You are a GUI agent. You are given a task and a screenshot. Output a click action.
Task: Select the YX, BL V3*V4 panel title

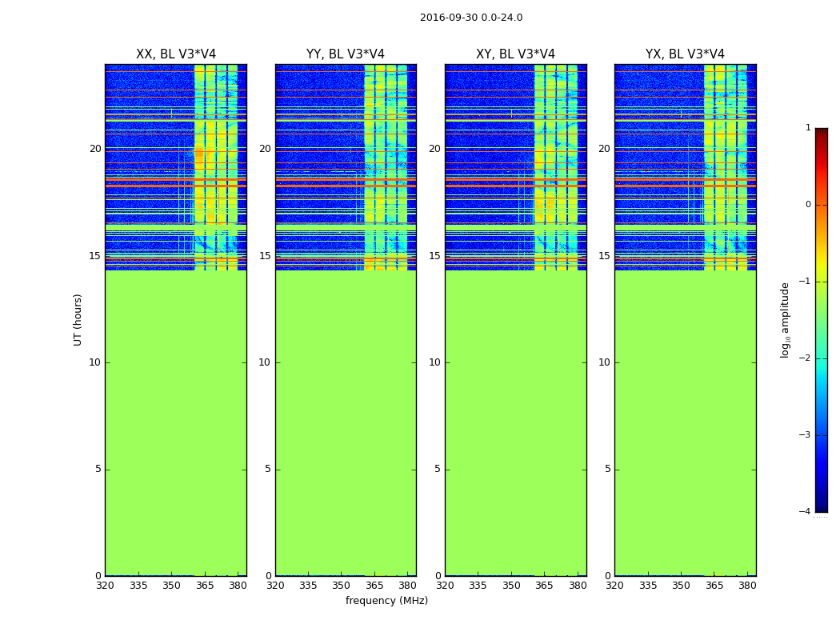click(685, 54)
